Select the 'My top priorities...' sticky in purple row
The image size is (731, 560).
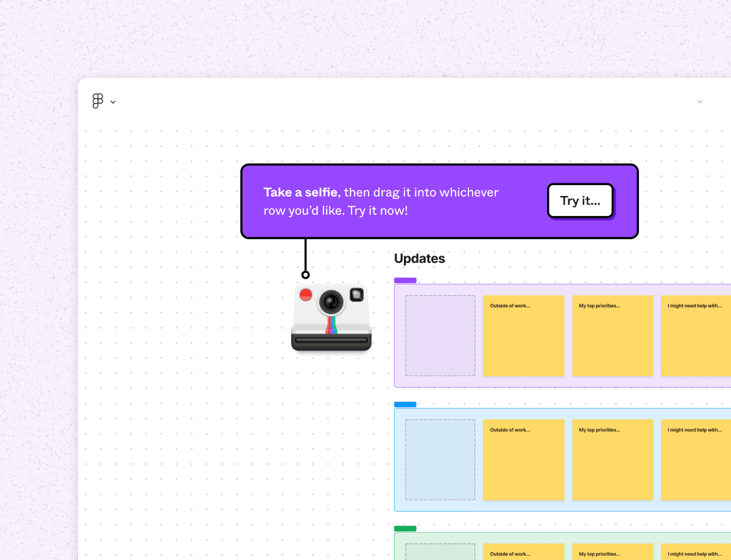612,335
